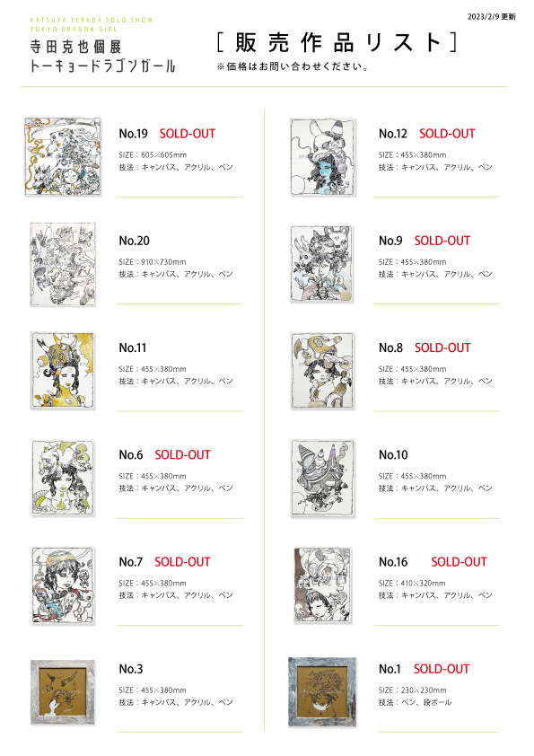Open the No.7 artwork picture
534x756 pixels.
click(63, 585)
